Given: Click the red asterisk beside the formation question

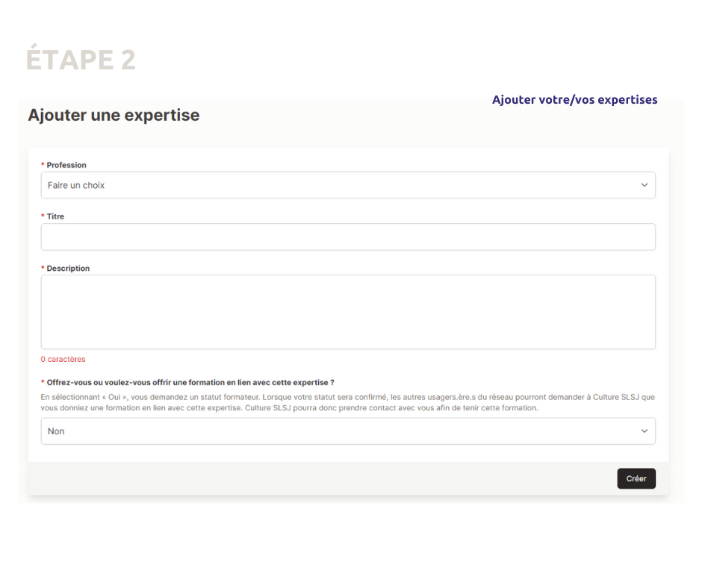Looking at the screenshot, I should (x=43, y=383).
